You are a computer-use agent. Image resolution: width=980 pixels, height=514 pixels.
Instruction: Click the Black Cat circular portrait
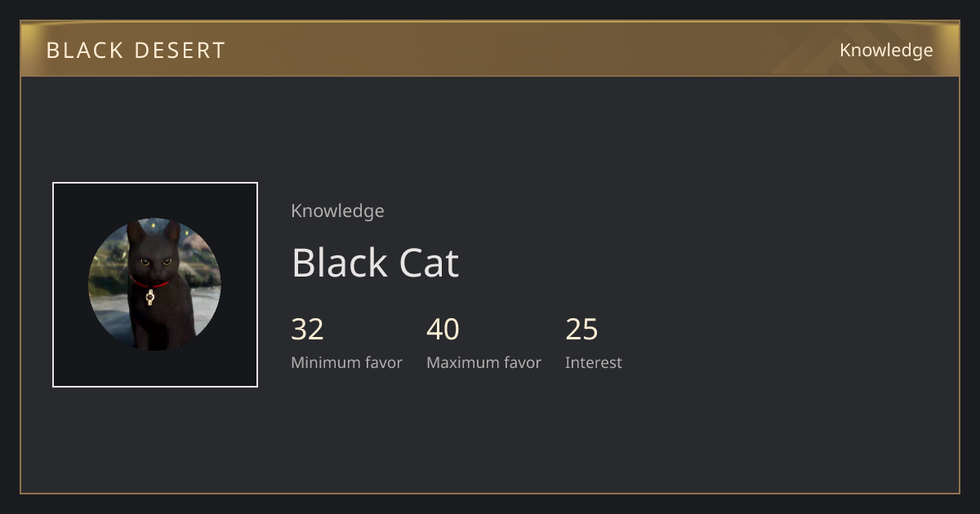pyautogui.click(x=154, y=285)
